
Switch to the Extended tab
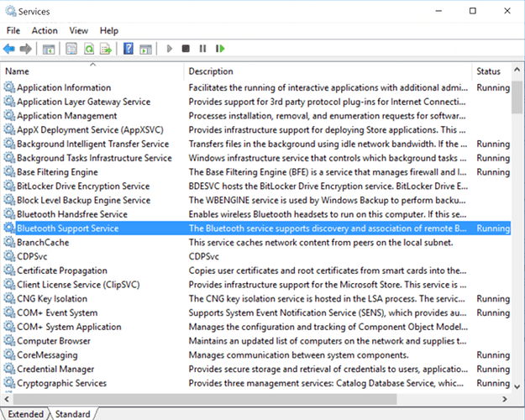click(25, 414)
